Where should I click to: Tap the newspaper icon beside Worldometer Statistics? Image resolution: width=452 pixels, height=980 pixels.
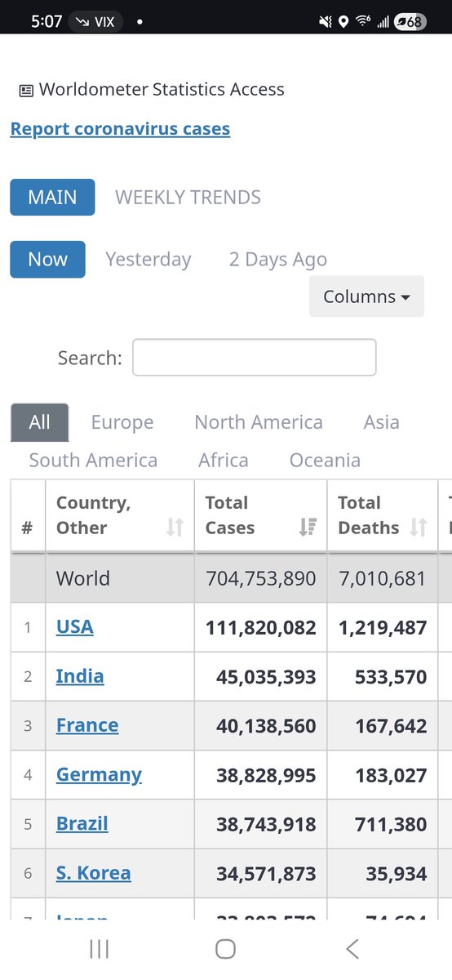pos(26,91)
